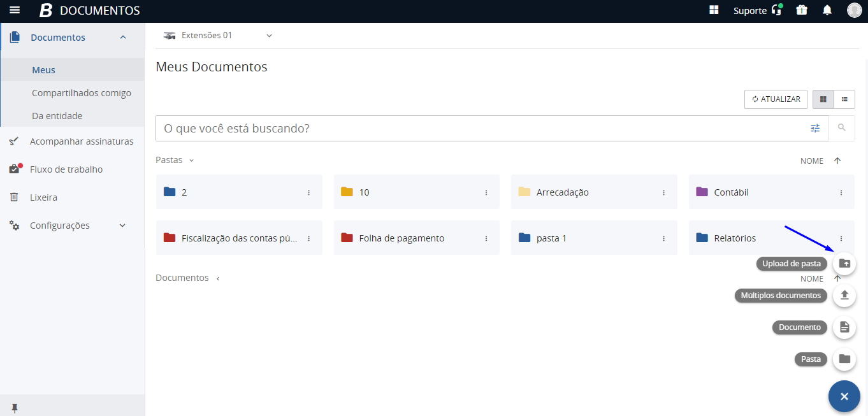Screen dimensions: 868x416
Task: Open the Extensões 01 entity dropdown
Action: click(218, 36)
